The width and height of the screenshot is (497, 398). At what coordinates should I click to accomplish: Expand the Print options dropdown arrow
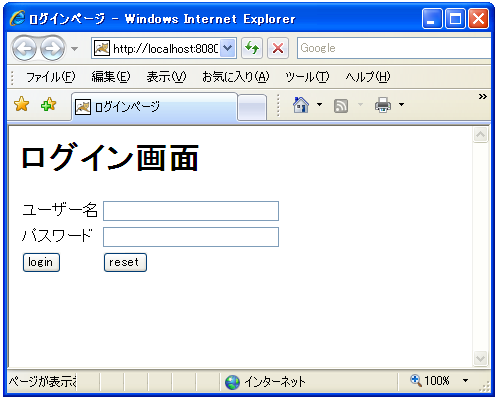pyautogui.click(x=401, y=105)
